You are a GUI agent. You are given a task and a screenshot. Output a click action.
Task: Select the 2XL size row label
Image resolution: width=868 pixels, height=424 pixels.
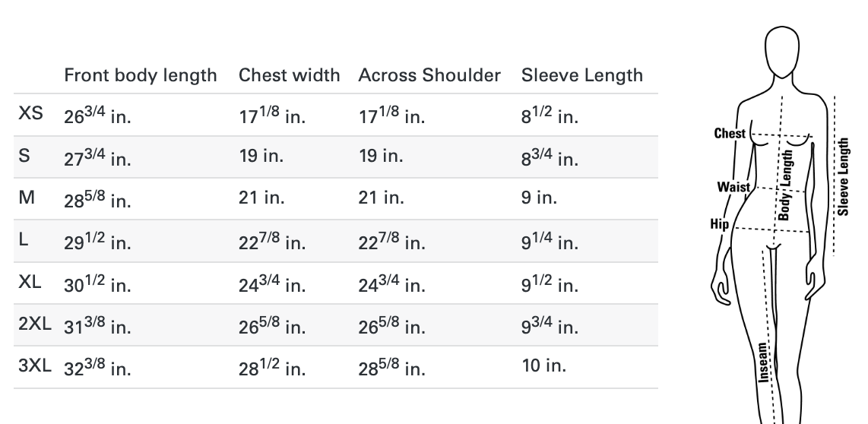click(x=34, y=324)
